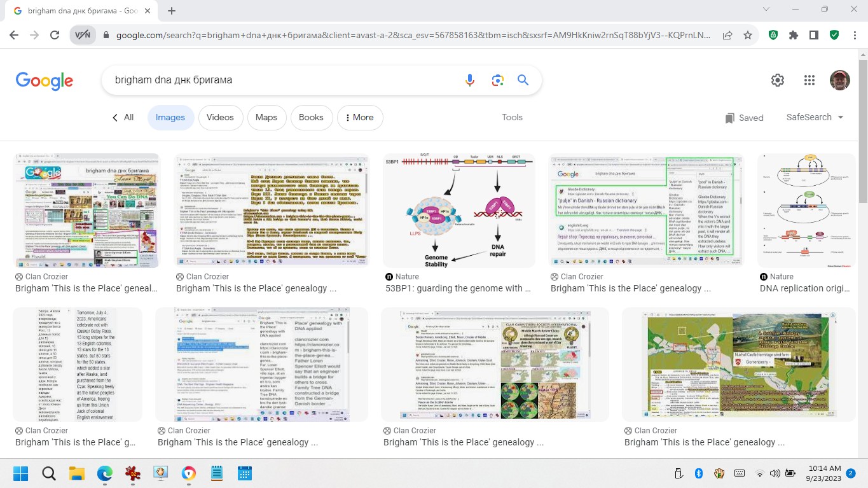Screen dimensions: 868x488
Task: Go back to the All results tab
Action: tap(123, 117)
